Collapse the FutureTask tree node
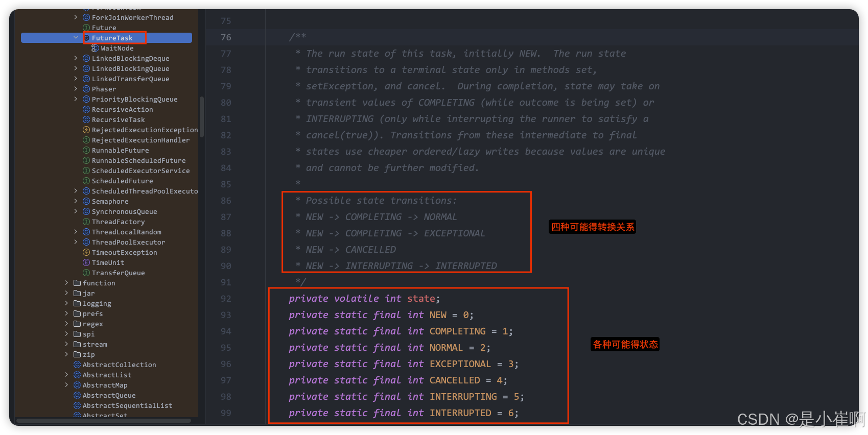 (x=76, y=38)
